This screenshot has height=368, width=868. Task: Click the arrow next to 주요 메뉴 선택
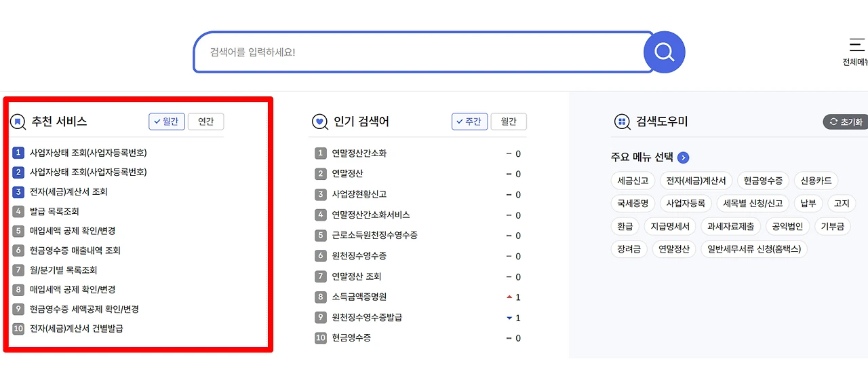(x=684, y=158)
